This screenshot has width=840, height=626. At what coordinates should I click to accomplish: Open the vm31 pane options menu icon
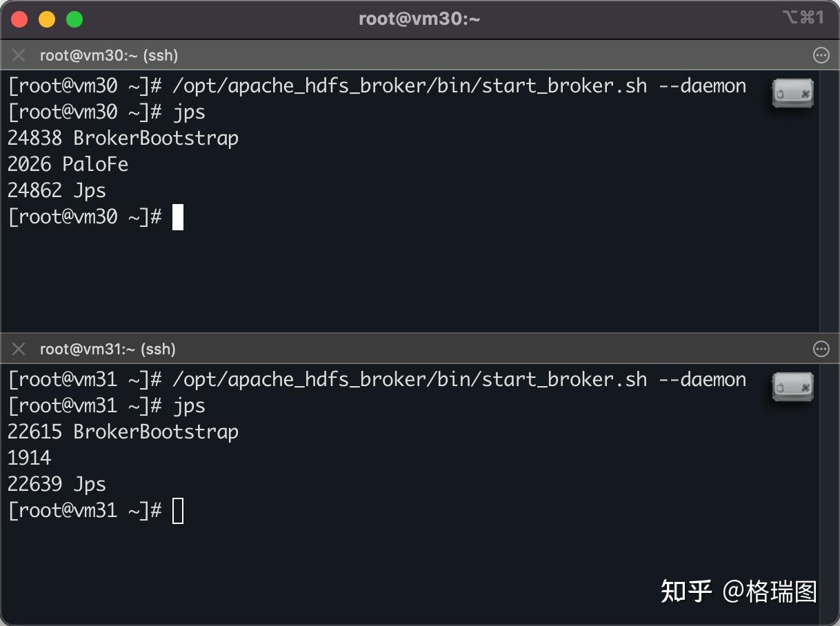coord(821,349)
